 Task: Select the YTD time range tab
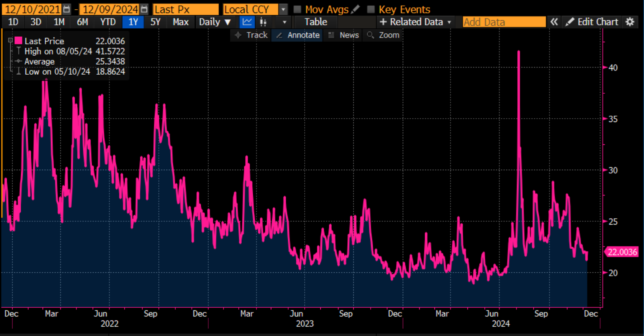point(108,22)
